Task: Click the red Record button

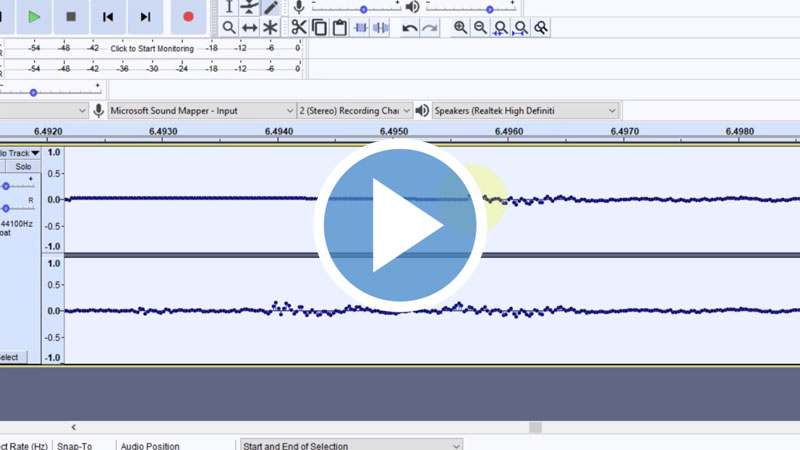Action: [x=188, y=16]
